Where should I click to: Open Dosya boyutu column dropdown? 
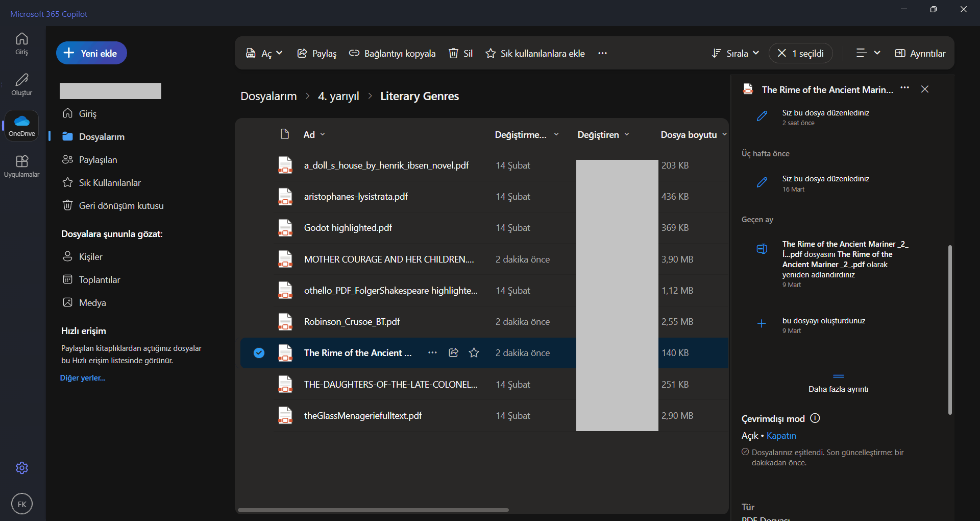[694, 134]
